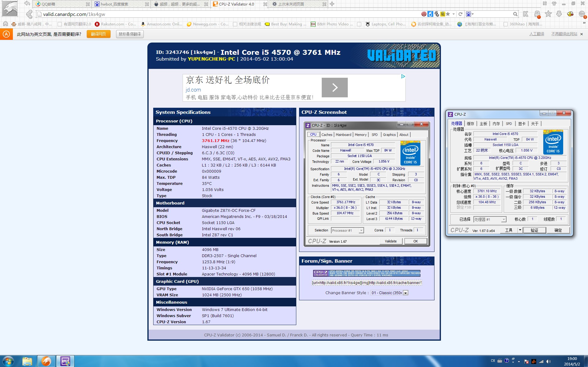Click the extension icon with exclamation badge

point(537,14)
